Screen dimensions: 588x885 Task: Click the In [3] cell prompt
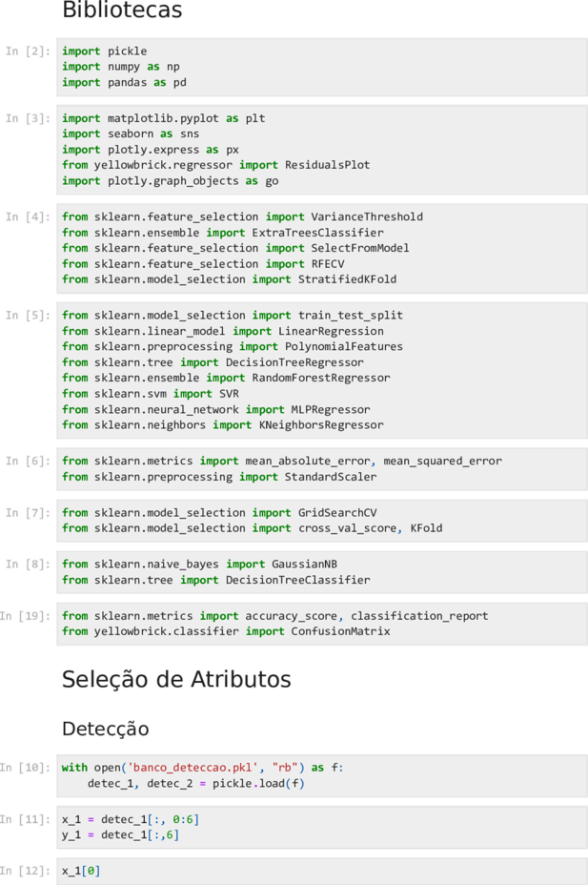28,118
